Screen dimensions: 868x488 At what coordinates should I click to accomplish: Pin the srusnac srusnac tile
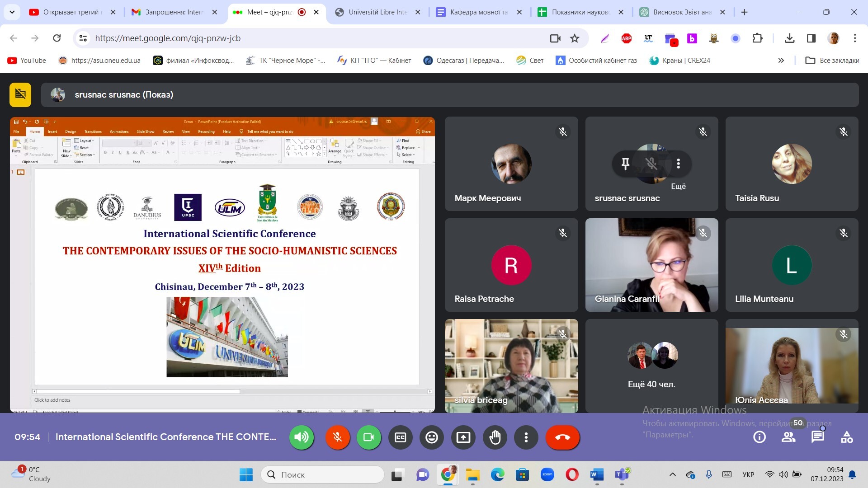[625, 164]
